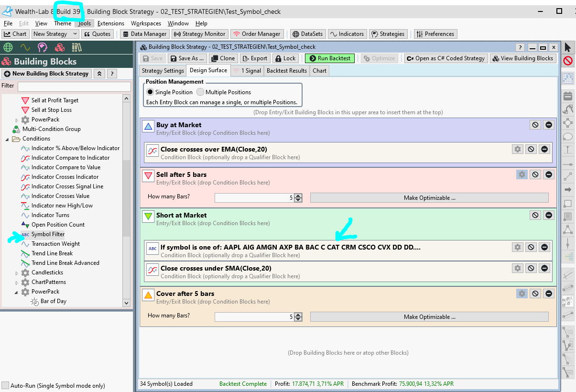Click the red prohibited cancel-drawing icon
Screen dimensions: 576x392
(x=568, y=61)
